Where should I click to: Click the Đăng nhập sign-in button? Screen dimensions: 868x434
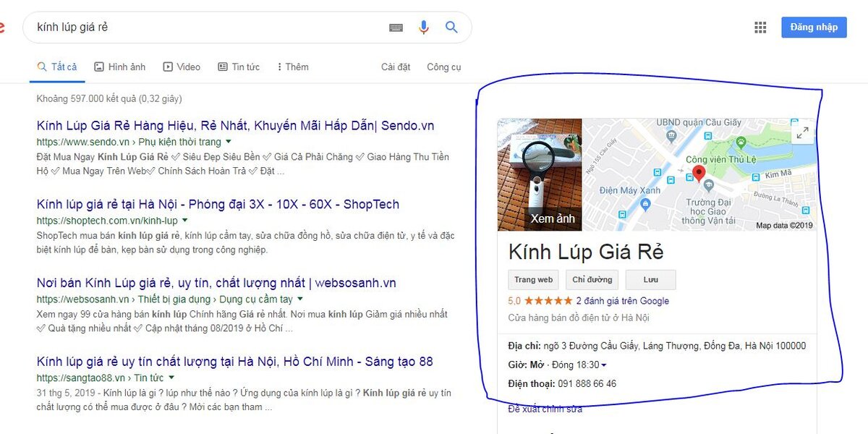[x=814, y=27]
